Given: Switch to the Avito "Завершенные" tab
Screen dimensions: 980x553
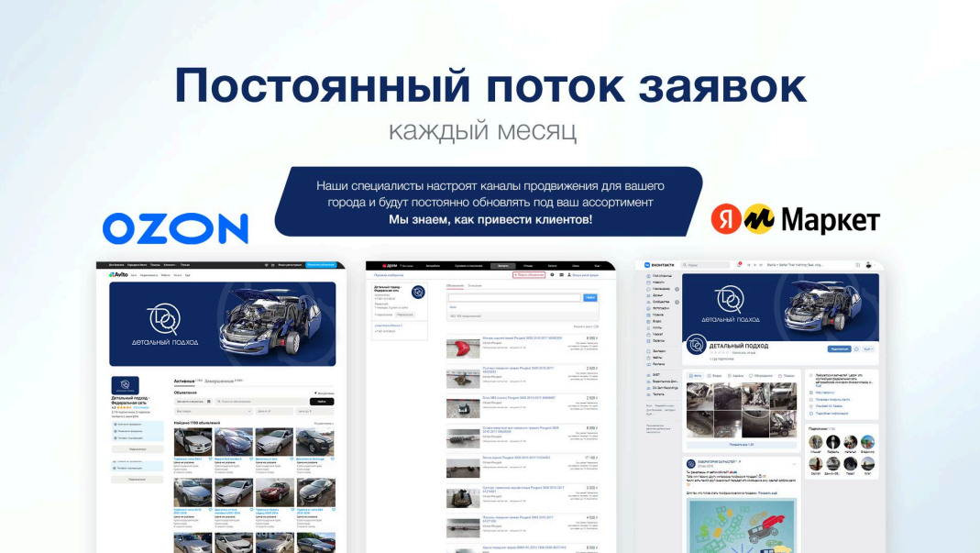Looking at the screenshot, I should 220,380.
